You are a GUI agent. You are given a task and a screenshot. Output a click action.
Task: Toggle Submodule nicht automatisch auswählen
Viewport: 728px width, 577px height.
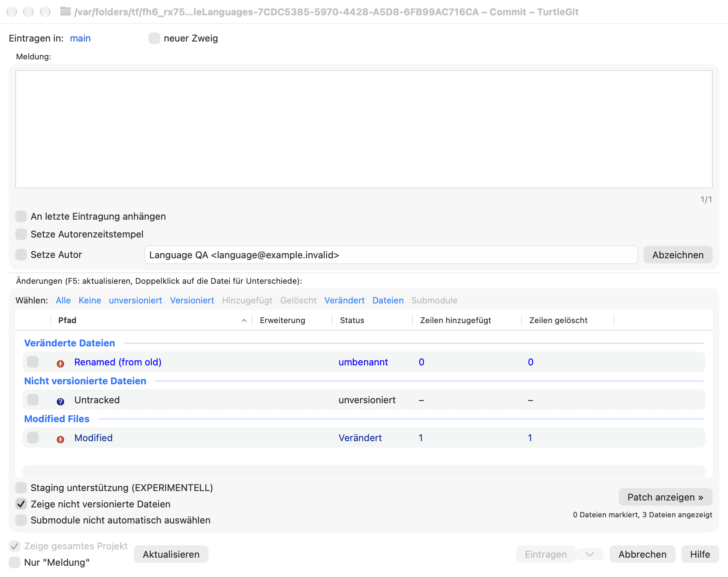(21, 520)
